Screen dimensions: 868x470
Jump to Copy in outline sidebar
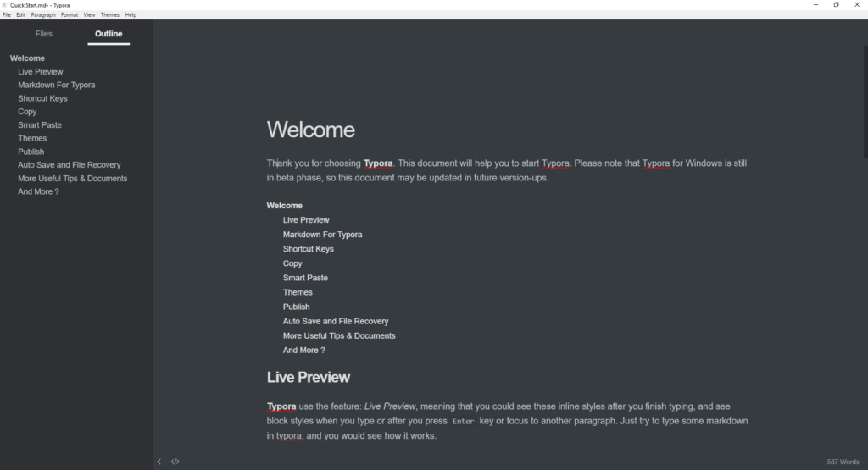pyautogui.click(x=27, y=112)
